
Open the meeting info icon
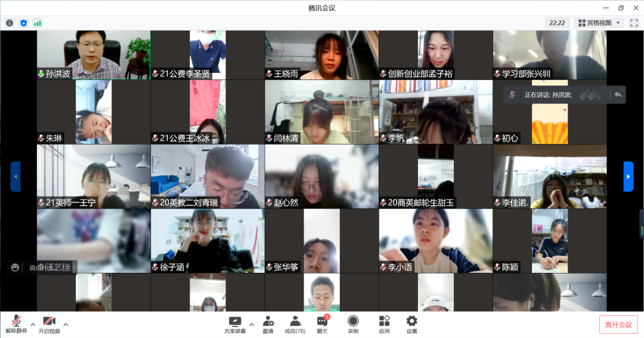pos(10,23)
